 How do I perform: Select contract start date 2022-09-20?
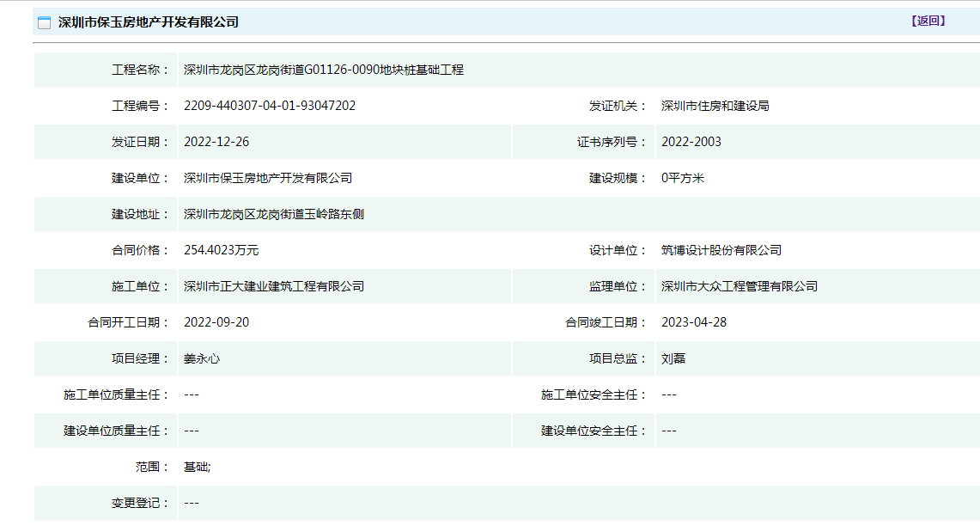[x=216, y=322]
